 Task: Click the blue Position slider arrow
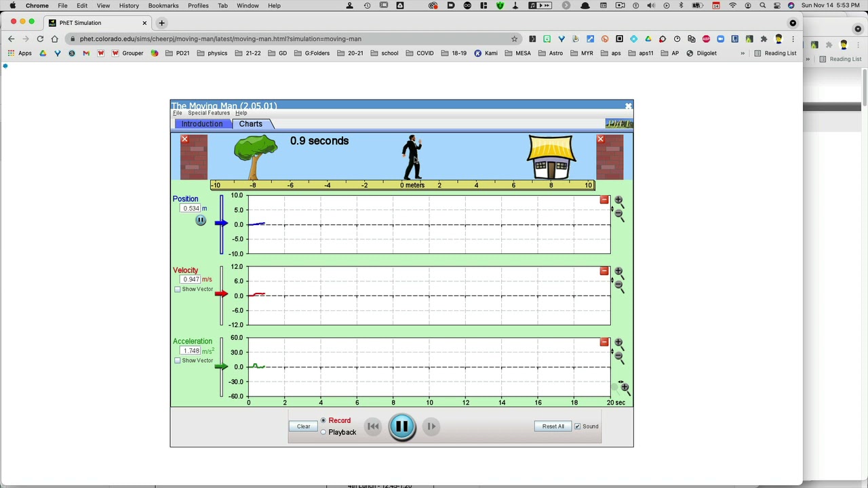[222, 223]
